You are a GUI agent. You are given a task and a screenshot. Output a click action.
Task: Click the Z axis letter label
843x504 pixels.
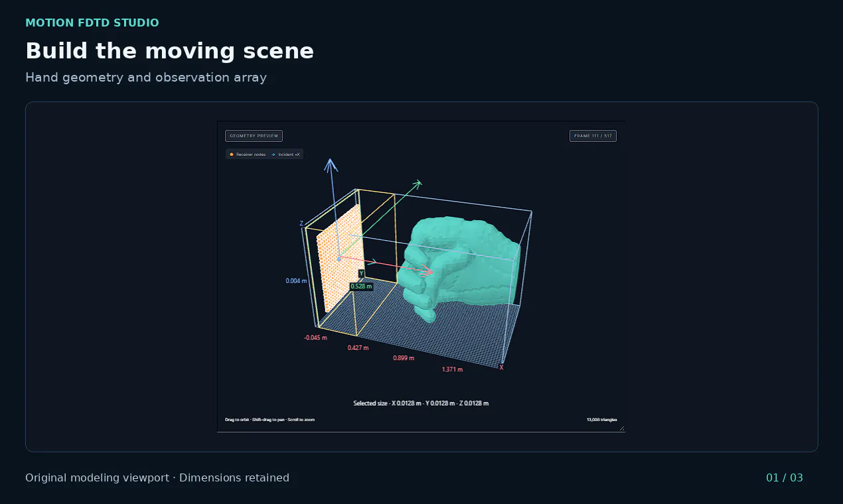[301, 223]
